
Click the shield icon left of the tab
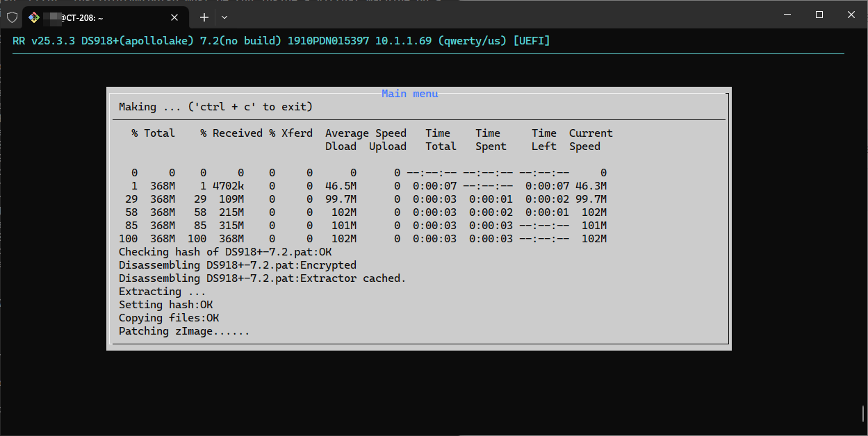pos(12,17)
